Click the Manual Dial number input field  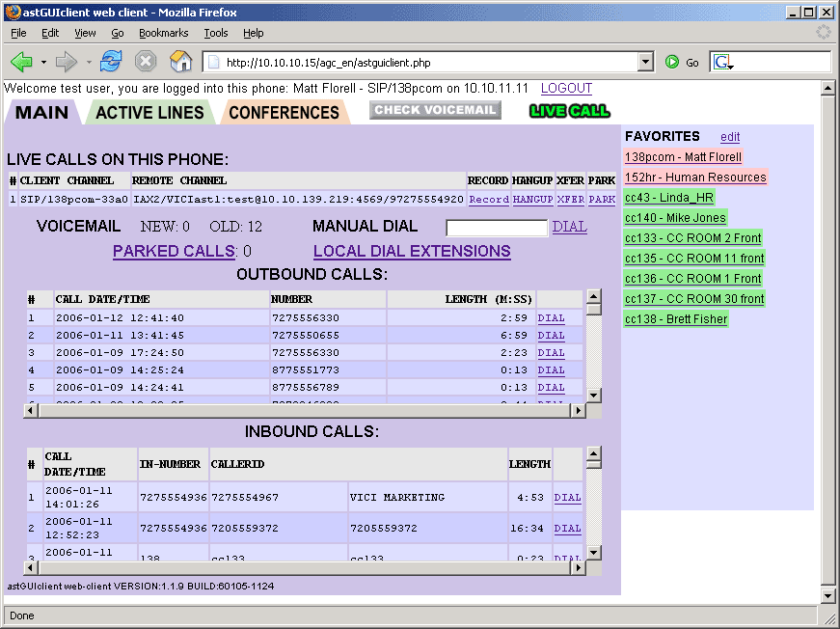point(497,228)
